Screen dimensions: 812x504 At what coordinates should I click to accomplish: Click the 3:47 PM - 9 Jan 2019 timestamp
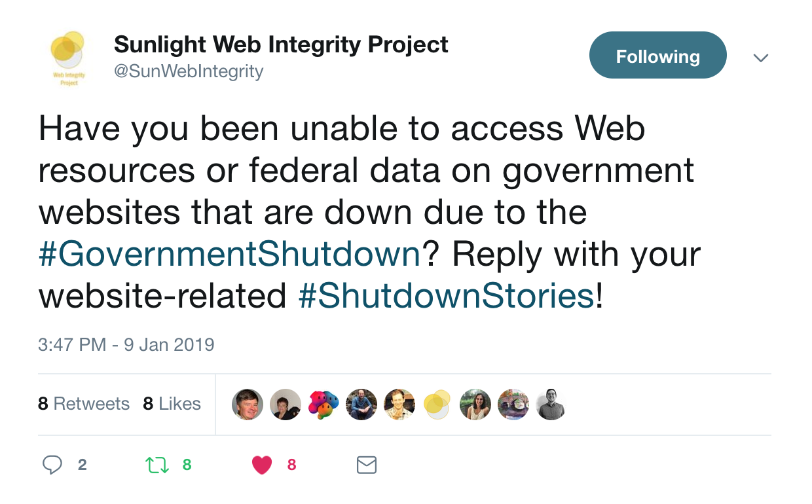126,344
